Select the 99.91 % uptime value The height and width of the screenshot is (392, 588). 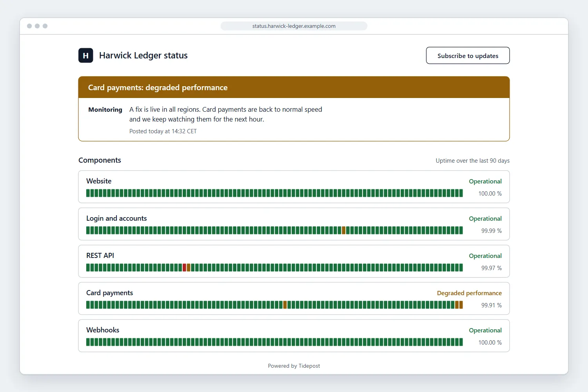[492, 305]
